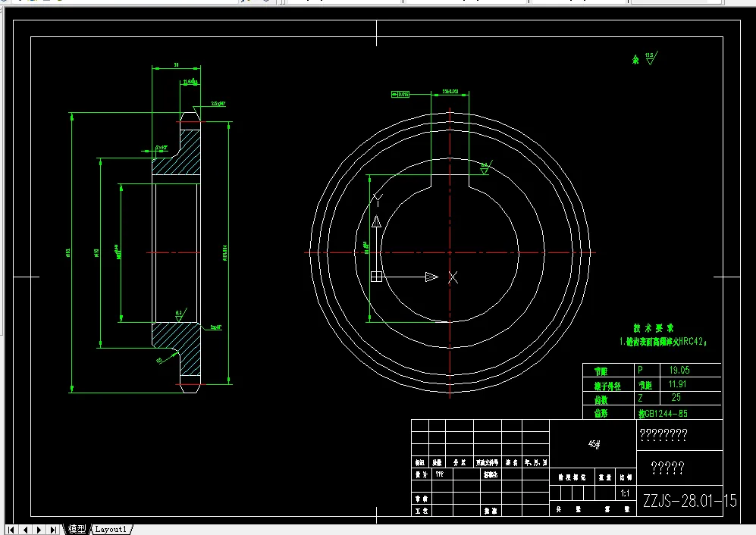Viewport: 756px width, 535px height.
Task: Go to next layout tab arrow
Action: point(39,530)
